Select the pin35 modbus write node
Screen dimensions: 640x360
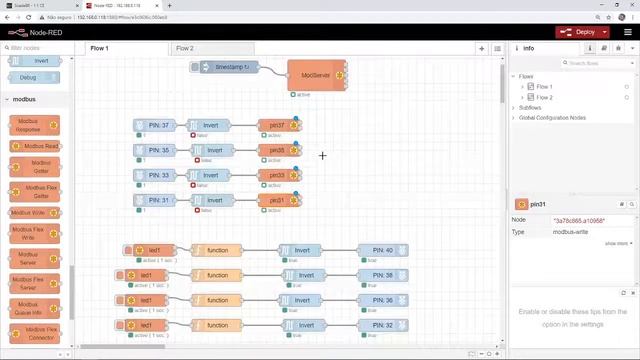point(280,150)
